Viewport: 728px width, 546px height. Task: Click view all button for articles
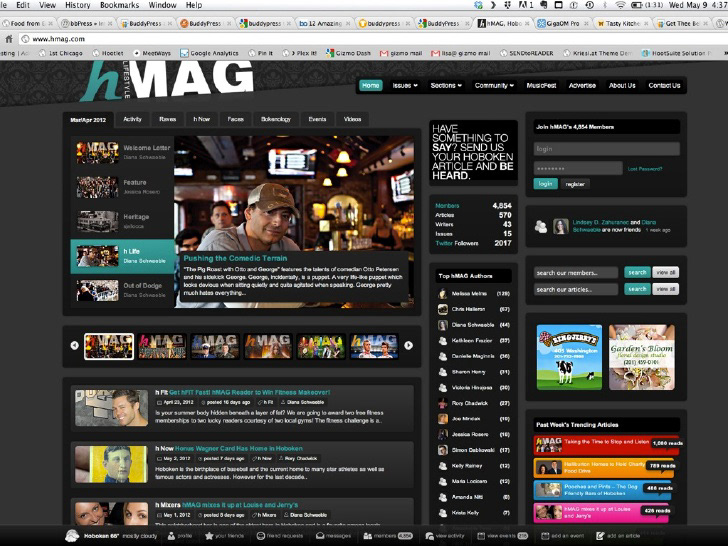pyautogui.click(x=665, y=289)
